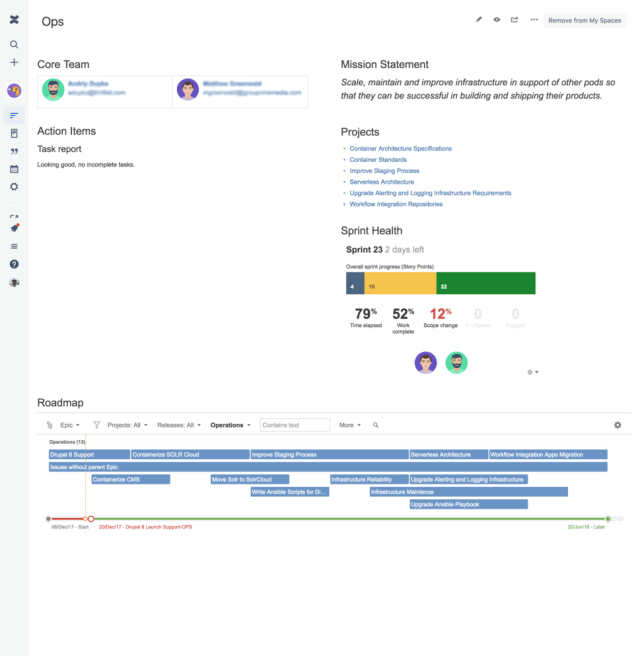The image size is (640, 660).
Task: Expand Workflow Integration Repositories item
Action: 344,204
